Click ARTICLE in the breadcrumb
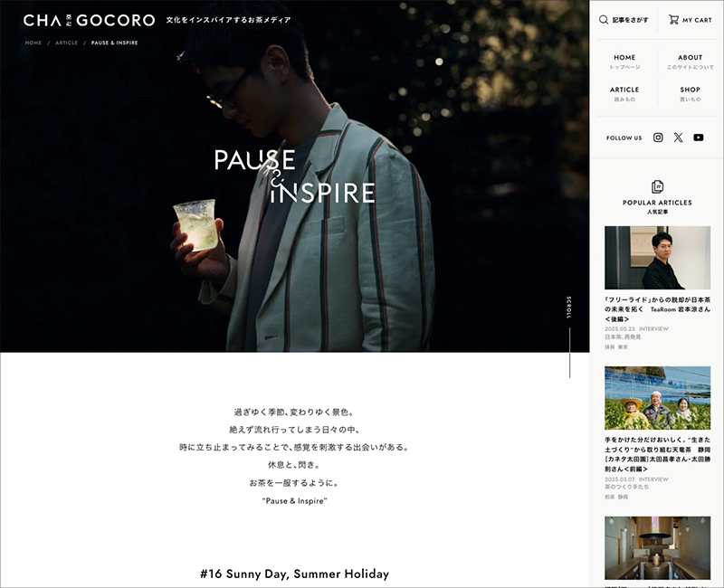The height and width of the screenshot is (588, 724). (x=66, y=43)
